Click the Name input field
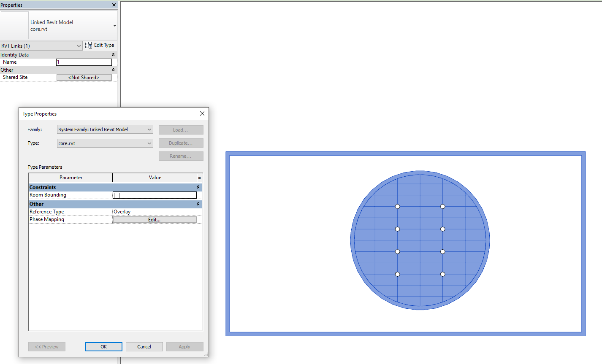This screenshot has height=364, width=602. (84, 62)
